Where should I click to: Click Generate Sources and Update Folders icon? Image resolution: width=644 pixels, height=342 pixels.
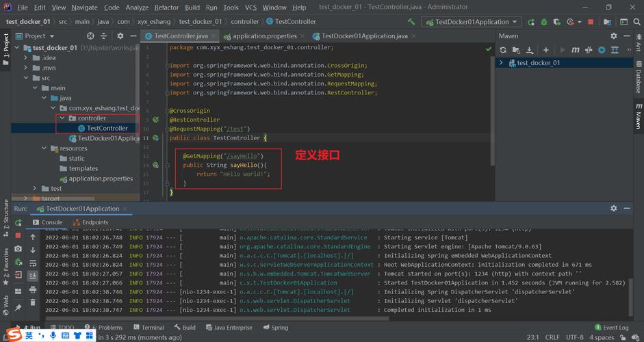click(516, 50)
